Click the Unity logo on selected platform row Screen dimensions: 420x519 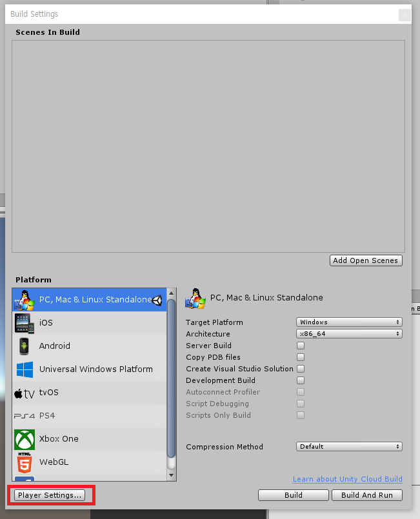(157, 300)
